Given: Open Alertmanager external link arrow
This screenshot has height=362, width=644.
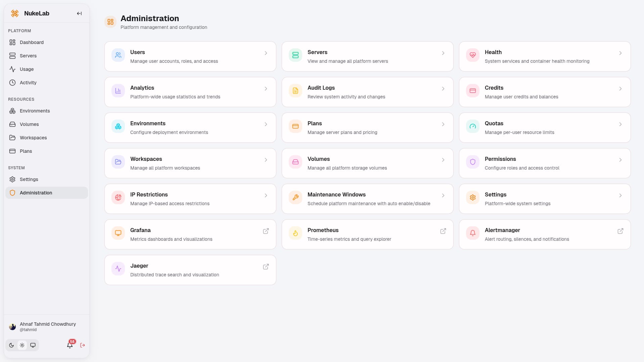Looking at the screenshot, I should click(x=620, y=231).
